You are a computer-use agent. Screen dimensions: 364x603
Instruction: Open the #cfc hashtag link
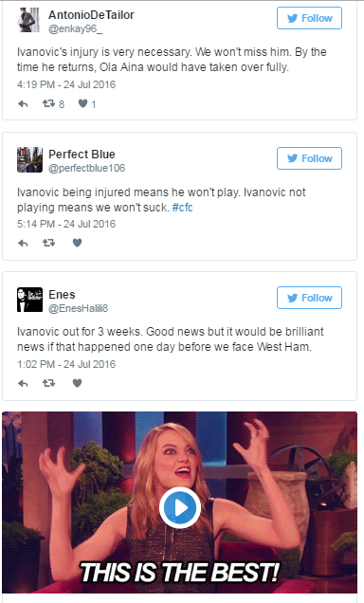click(x=182, y=208)
